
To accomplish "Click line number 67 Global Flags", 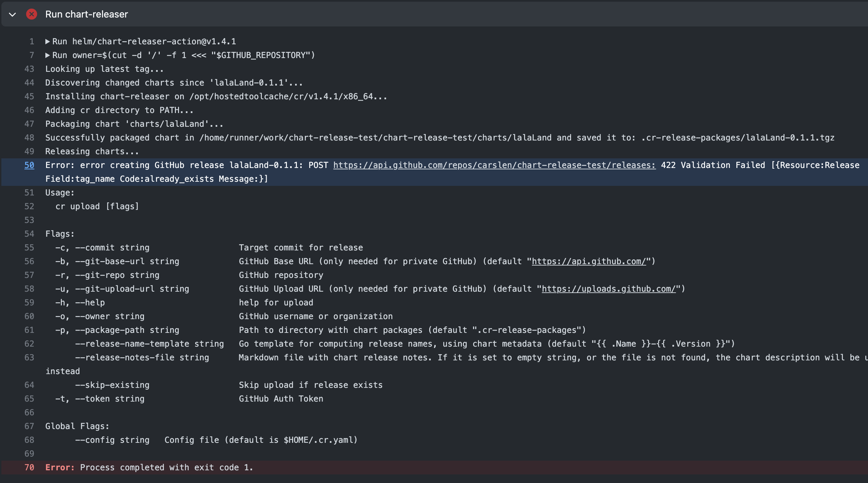I will click(x=29, y=426).
